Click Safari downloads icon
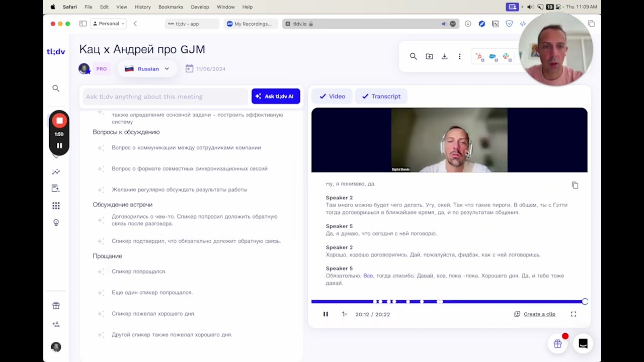The width and height of the screenshot is (644, 362). 468,24
